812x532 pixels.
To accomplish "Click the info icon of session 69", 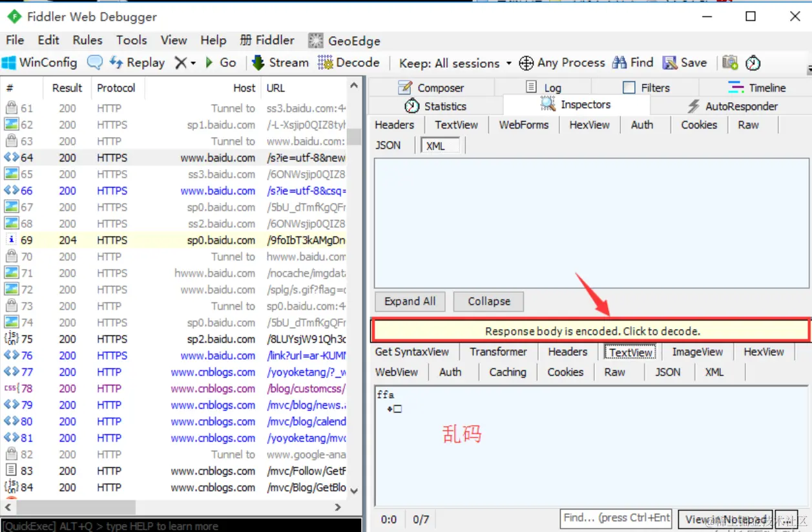I will click(11, 240).
